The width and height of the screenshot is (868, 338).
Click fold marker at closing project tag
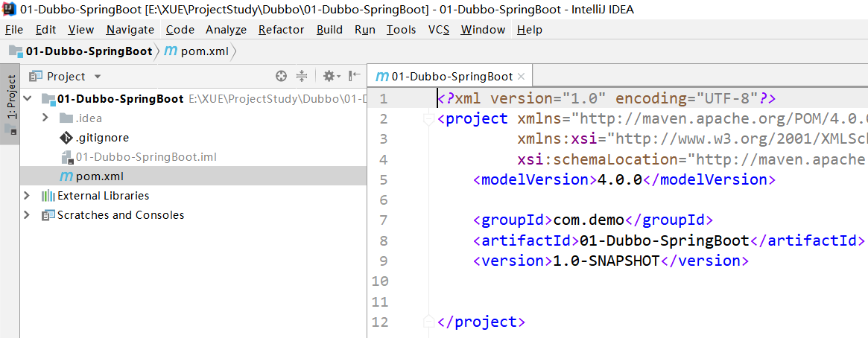click(x=428, y=322)
